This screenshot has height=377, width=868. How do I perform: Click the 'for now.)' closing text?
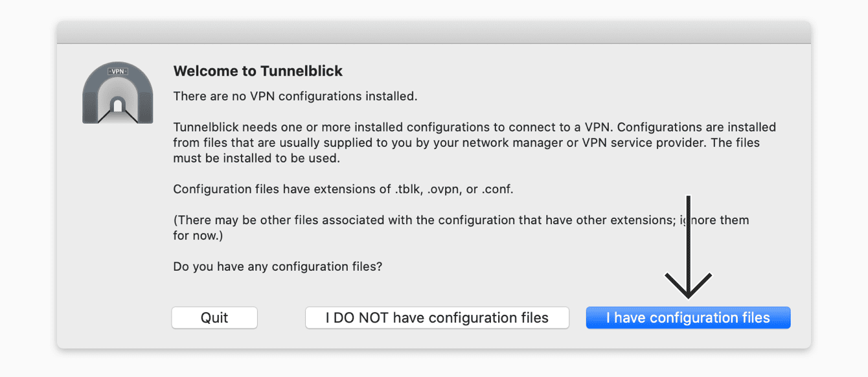(198, 236)
